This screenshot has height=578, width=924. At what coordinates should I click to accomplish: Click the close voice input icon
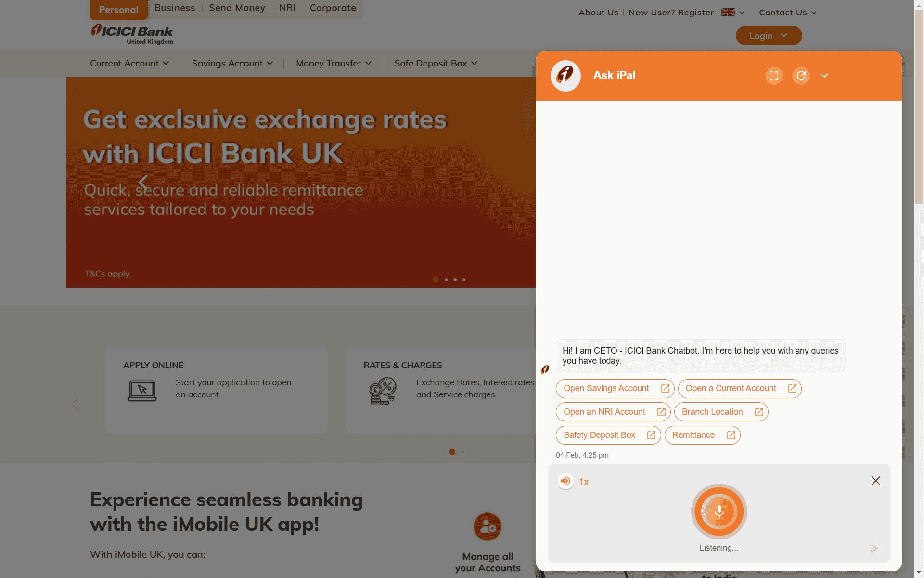point(875,481)
